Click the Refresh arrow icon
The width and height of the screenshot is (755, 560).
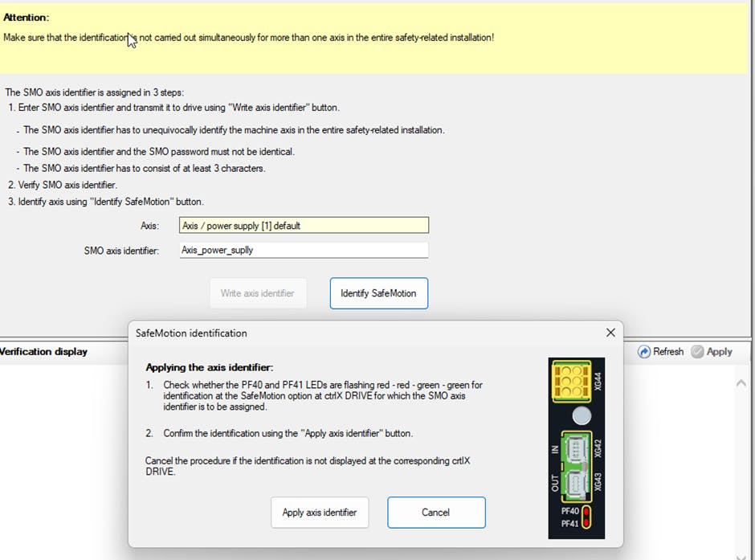click(644, 352)
